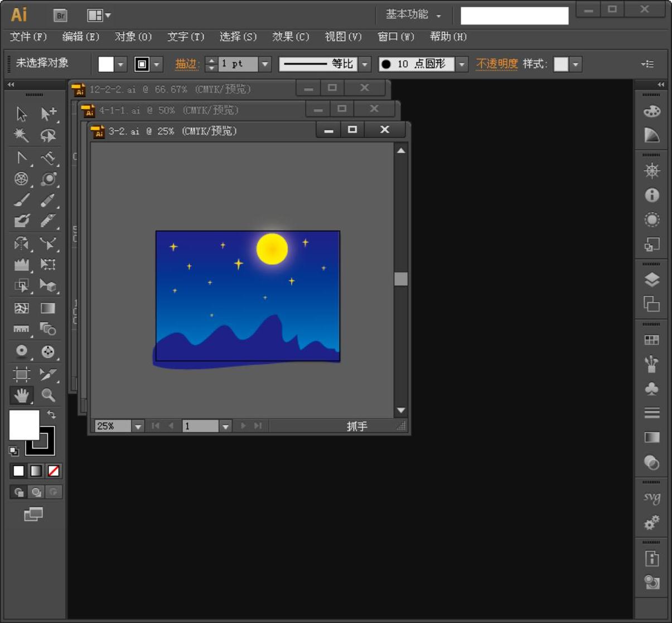Open the 文件(F) menu

tap(28, 37)
